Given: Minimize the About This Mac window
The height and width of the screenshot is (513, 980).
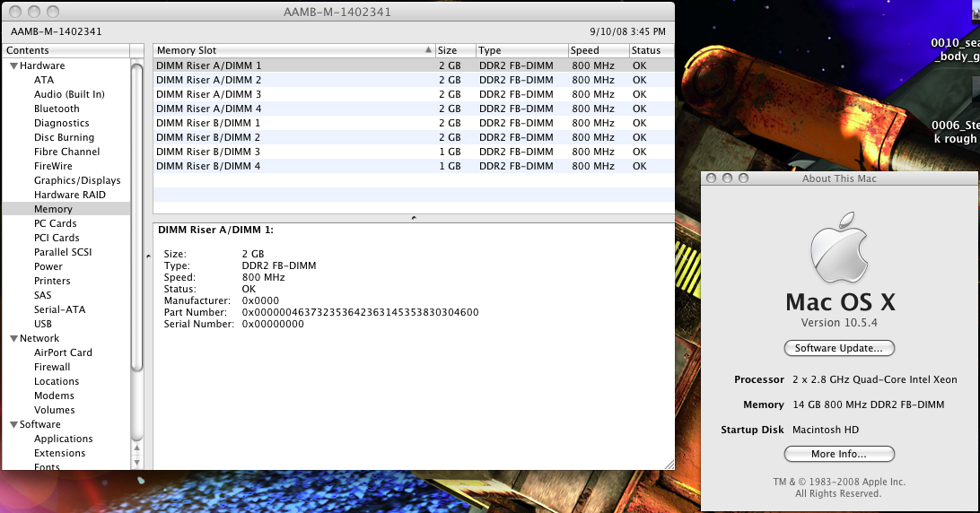Looking at the screenshot, I should coord(727,178).
